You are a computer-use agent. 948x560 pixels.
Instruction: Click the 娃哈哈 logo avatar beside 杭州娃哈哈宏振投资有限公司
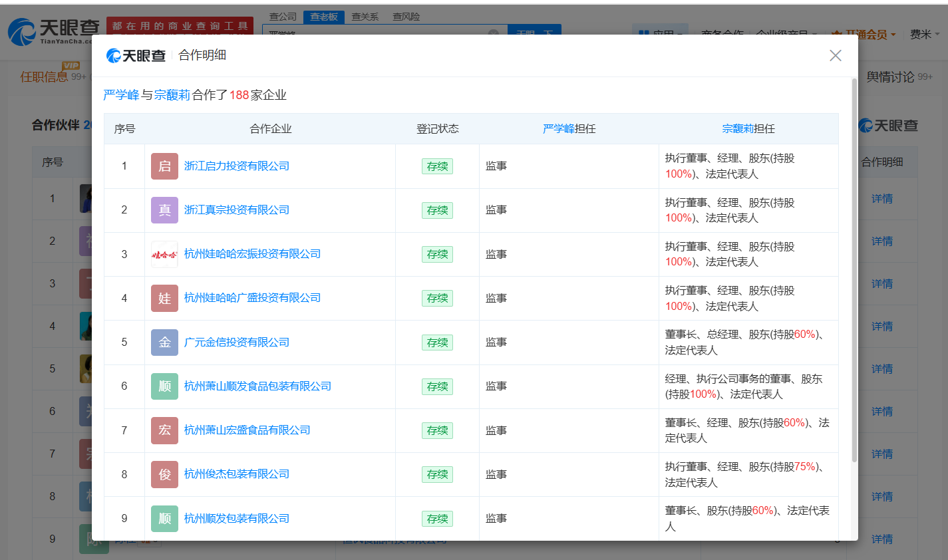pos(164,253)
